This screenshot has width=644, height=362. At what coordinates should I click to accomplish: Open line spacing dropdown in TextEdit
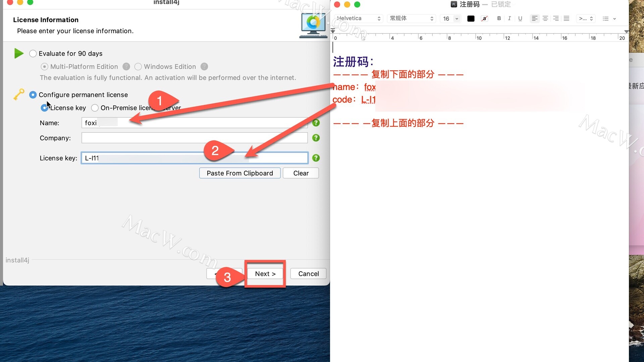coord(586,18)
